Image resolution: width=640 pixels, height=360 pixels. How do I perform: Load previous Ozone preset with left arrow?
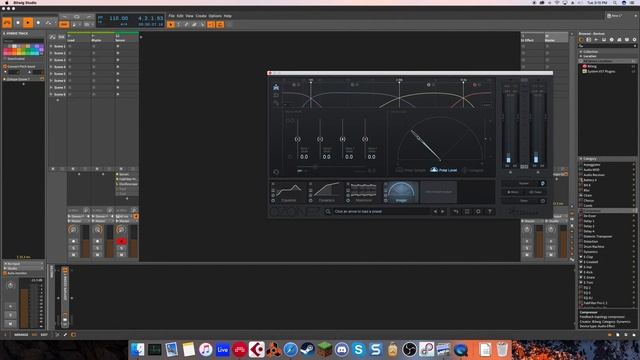pos(435,211)
